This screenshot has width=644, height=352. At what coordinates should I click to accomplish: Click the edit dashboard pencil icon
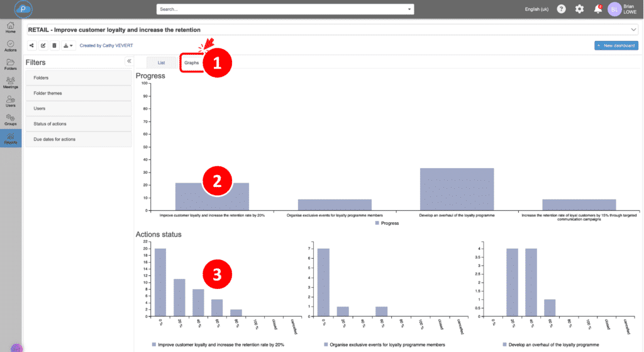[x=43, y=45]
